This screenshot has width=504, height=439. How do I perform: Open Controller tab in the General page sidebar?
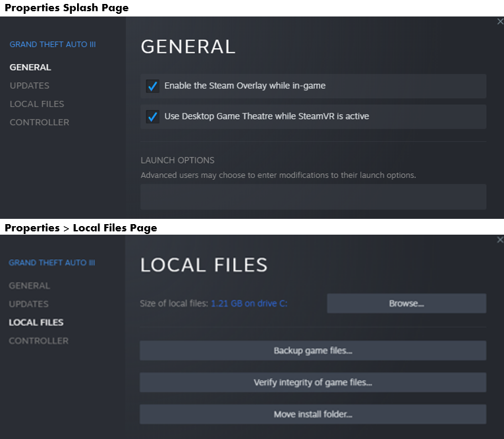(x=40, y=123)
